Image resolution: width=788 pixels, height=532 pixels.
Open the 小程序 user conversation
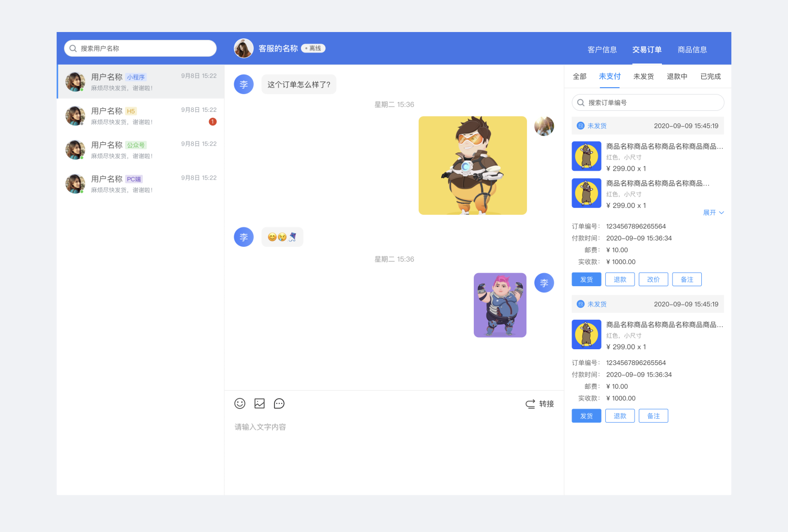click(141, 82)
